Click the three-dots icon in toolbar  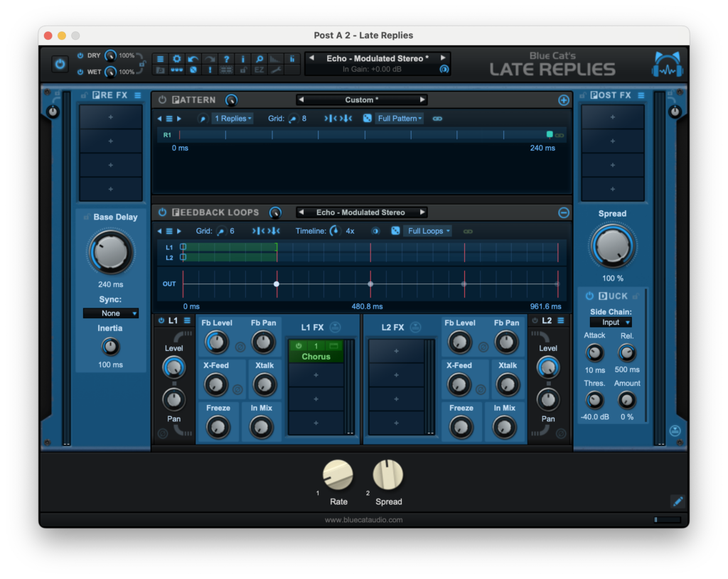176,70
